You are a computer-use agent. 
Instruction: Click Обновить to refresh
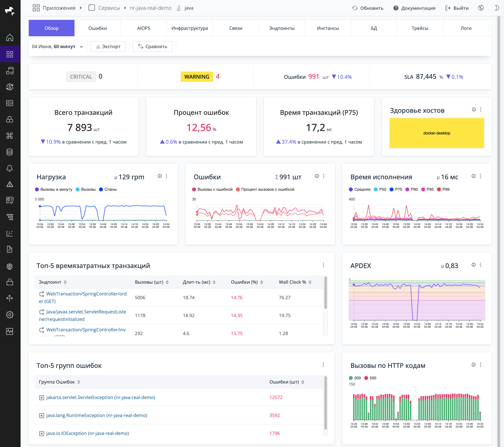(x=367, y=8)
